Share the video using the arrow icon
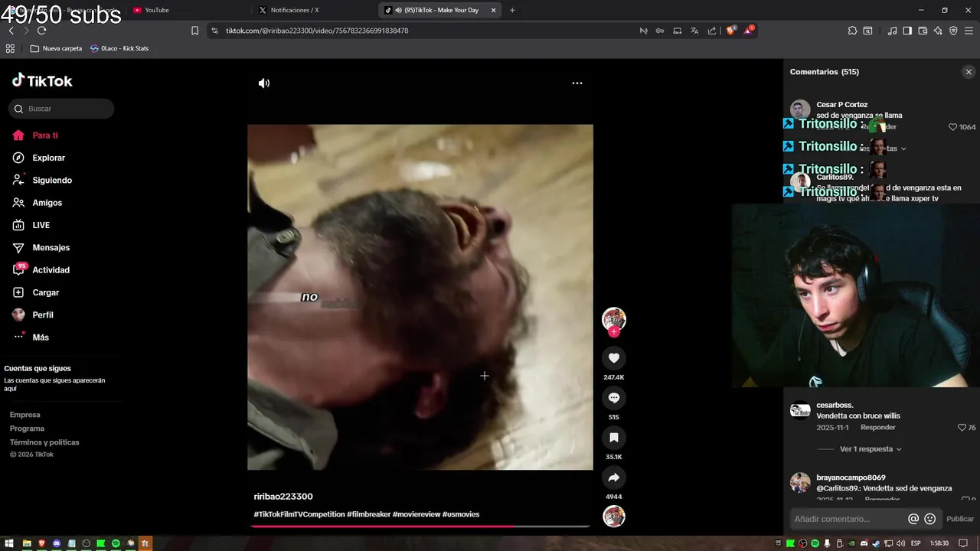980x551 pixels. click(614, 478)
